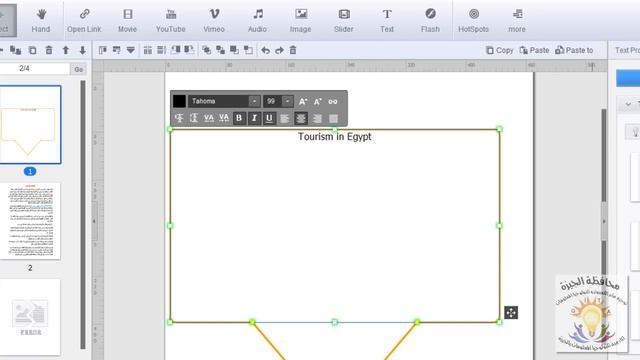Collapse the left page panel arrow
This screenshot has width=640, height=360.
click(95, 221)
